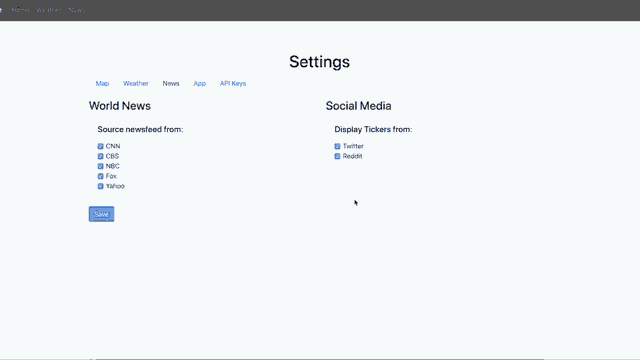640x360 pixels.
Task: Click the Settings page title
Action: 320,62
